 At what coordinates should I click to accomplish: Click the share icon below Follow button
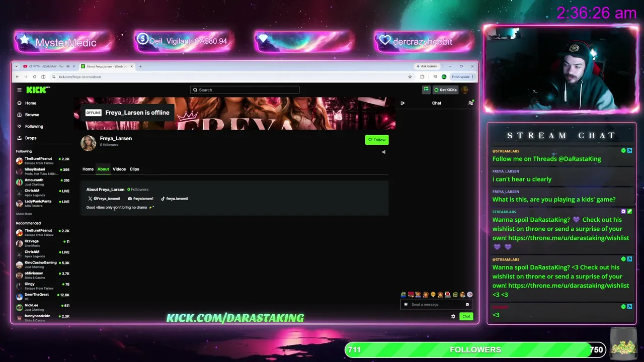[x=384, y=152]
